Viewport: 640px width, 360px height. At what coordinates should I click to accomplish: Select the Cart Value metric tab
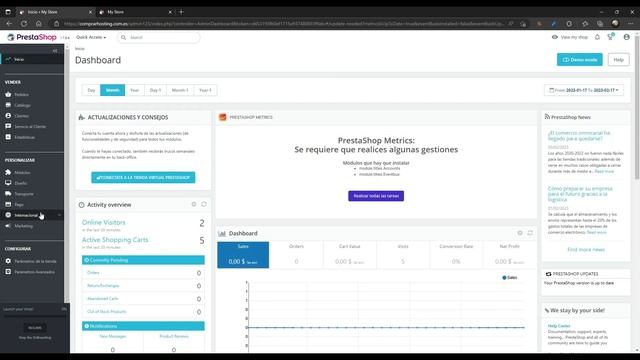(349, 255)
